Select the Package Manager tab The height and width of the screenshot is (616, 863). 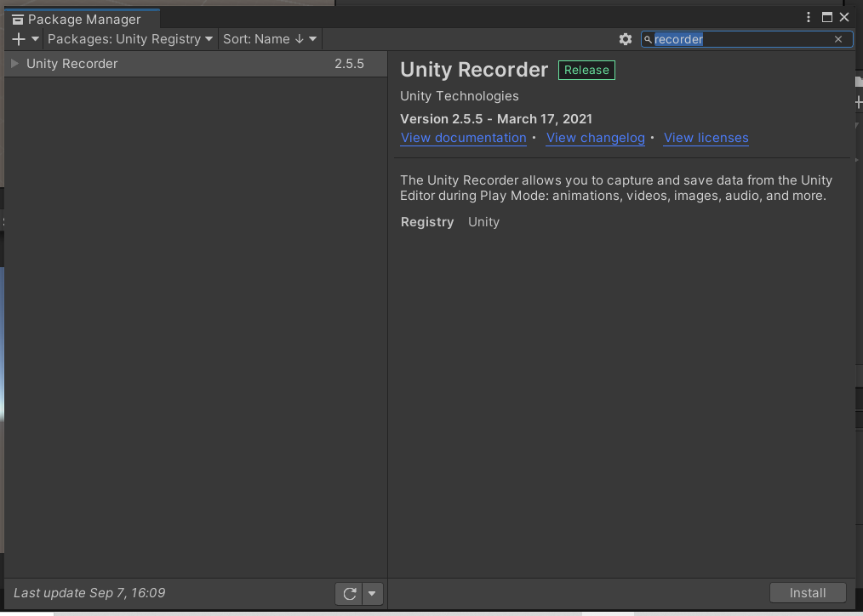83,20
